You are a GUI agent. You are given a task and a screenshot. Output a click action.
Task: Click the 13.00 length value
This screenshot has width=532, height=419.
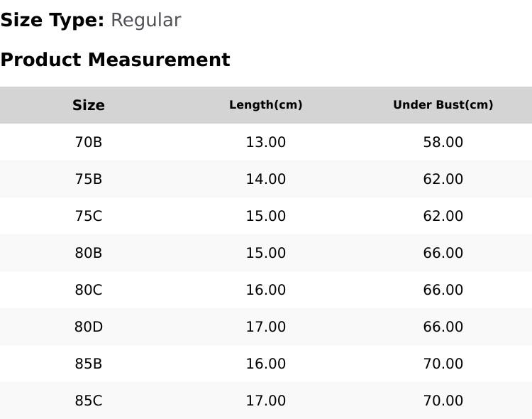tap(266, 142)
